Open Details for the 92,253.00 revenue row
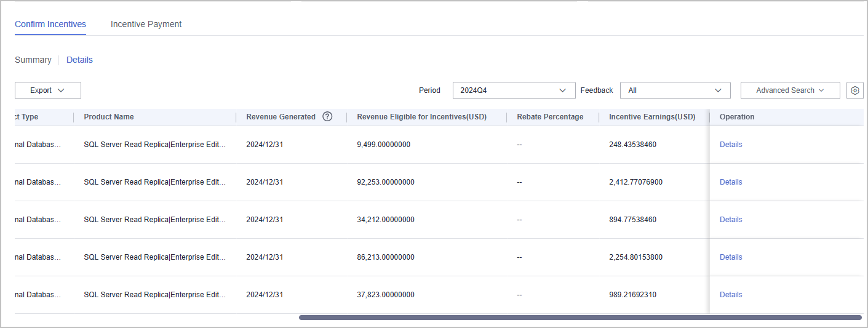The width and height of the screenshot is (868, 328). [x=731, y=182]
